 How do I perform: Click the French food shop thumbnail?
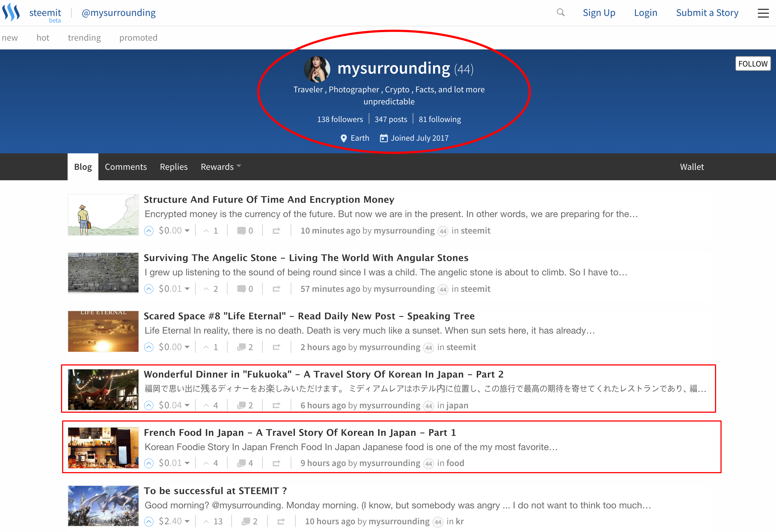coord(103,448)
